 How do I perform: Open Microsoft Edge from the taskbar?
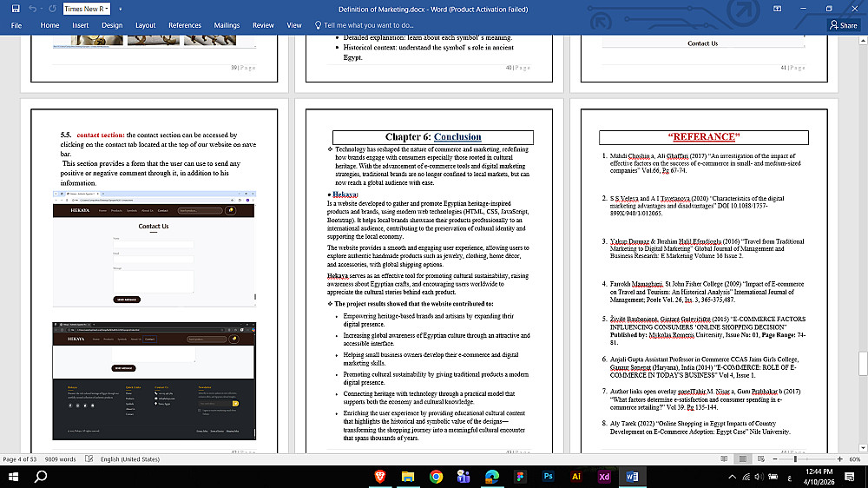pyautogui.click(x=492, y=477)
